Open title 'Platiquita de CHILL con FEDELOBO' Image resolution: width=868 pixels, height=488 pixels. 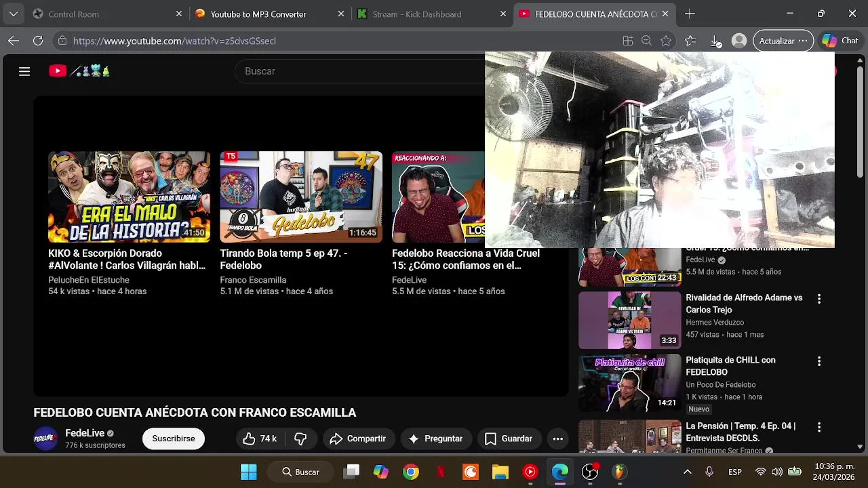point(730,366)
